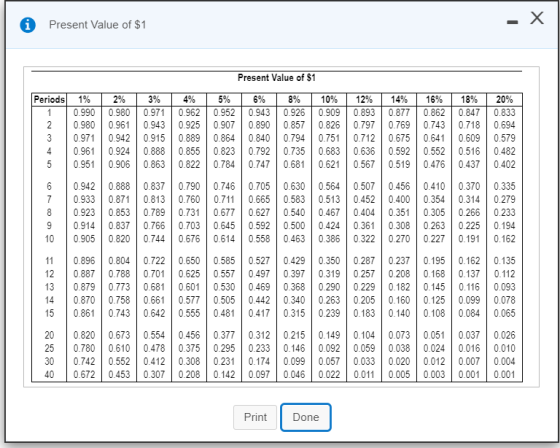Click value 0.833 in period 1 row
The height and width of the screenshot is (448, 560).
click(x=504, y=113)
